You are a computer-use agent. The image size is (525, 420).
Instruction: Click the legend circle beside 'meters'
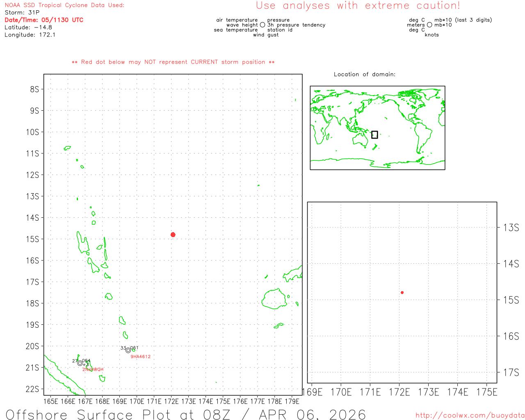click(x=429, y=25)
